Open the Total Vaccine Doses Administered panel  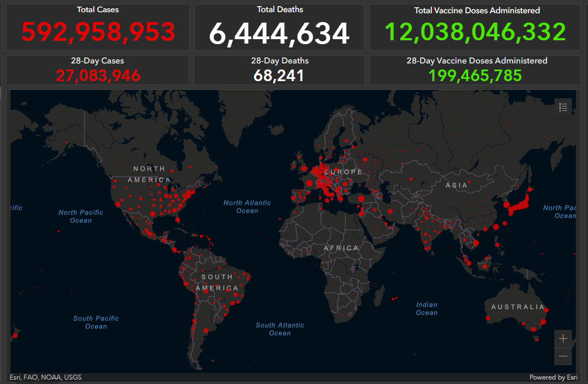tap(477, 26)
